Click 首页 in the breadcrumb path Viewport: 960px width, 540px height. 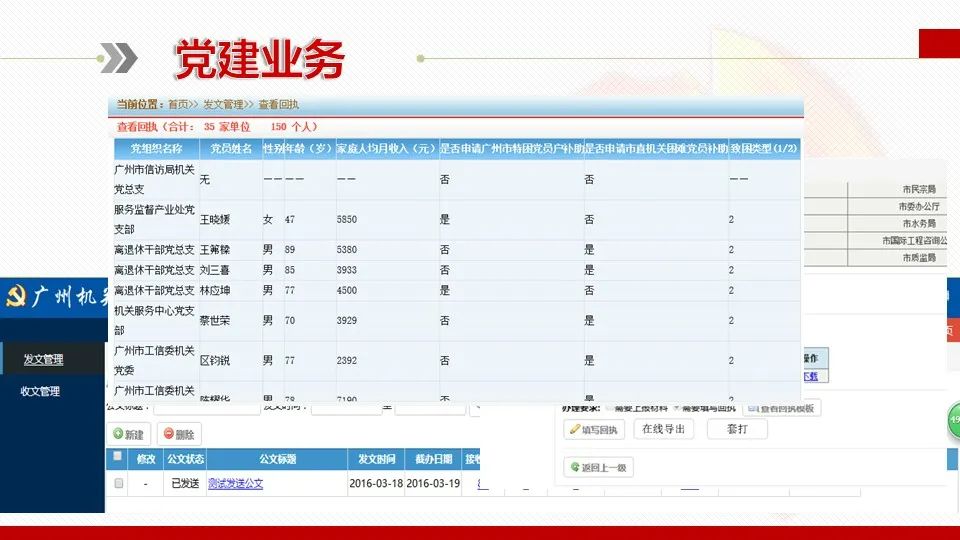[179, 105]
